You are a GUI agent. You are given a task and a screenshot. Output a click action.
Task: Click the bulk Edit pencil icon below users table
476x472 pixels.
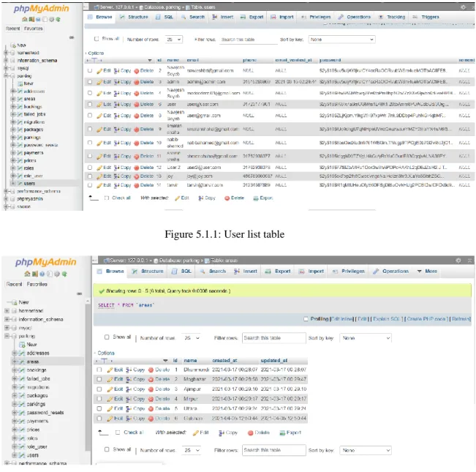(x=177, y=198)
